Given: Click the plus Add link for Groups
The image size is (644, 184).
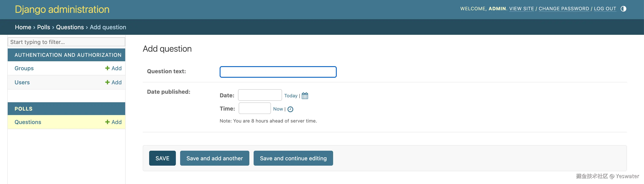Looking at the screenshot, I should pyautogui.click(x=113, y=68).
